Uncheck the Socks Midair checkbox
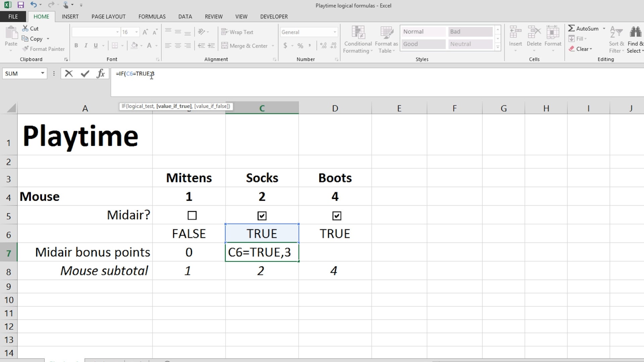 [x=262, y=216]
